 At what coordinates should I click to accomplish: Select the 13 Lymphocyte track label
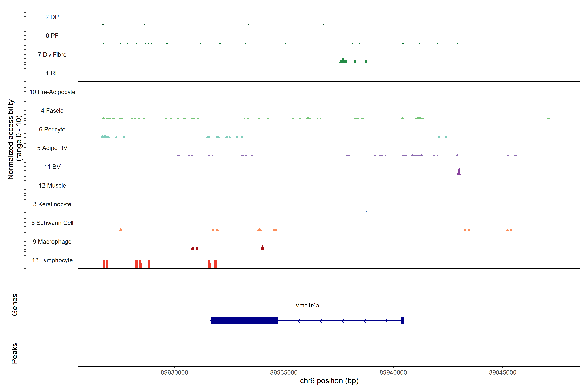click(52, 260)
